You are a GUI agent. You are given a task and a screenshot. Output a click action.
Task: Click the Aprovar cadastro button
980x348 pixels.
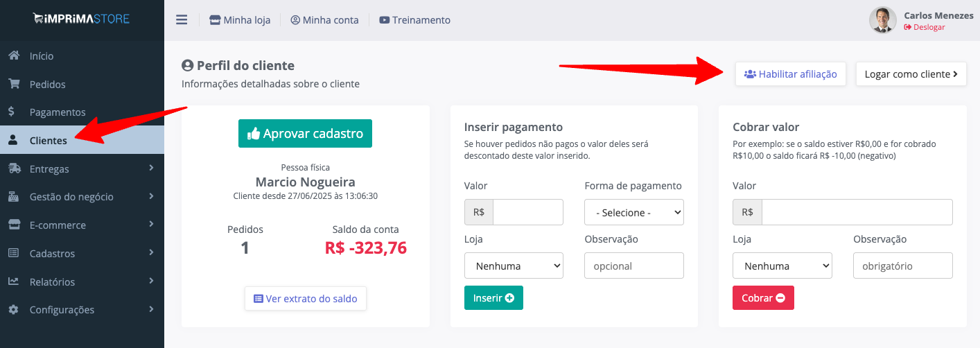[305, 133]
